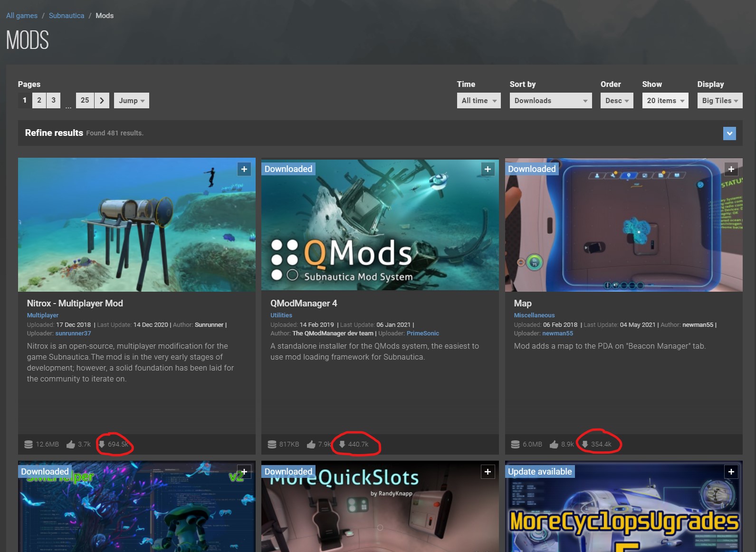The height and width of the screenshot is (552, 756).
Task: Click QModManager file size 817KB
Action: (x=289, y=444)
